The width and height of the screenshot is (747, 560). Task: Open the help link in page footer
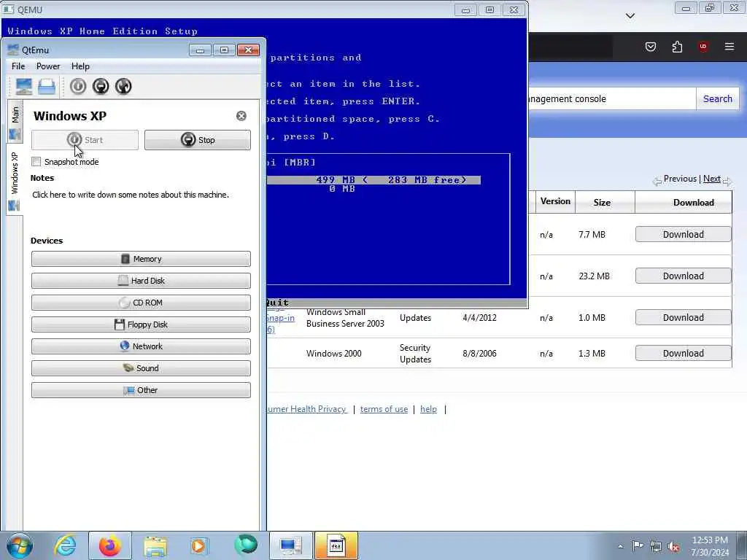pos(428,409)
